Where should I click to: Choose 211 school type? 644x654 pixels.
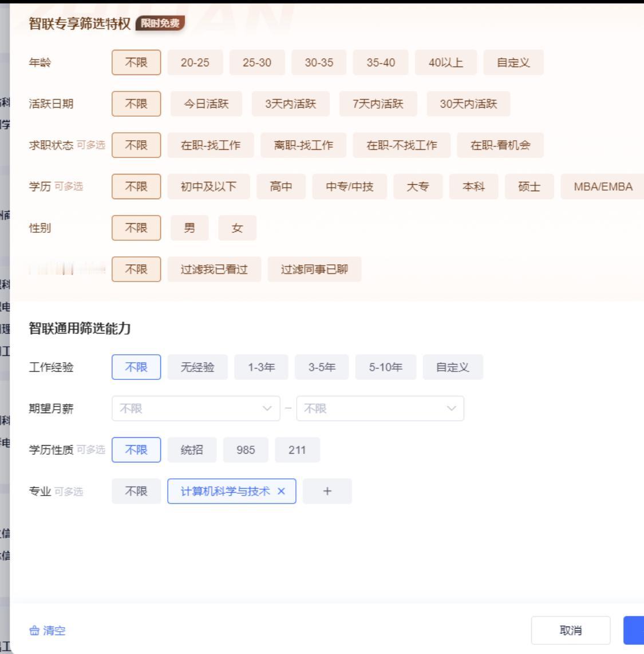tap(297, 450)
